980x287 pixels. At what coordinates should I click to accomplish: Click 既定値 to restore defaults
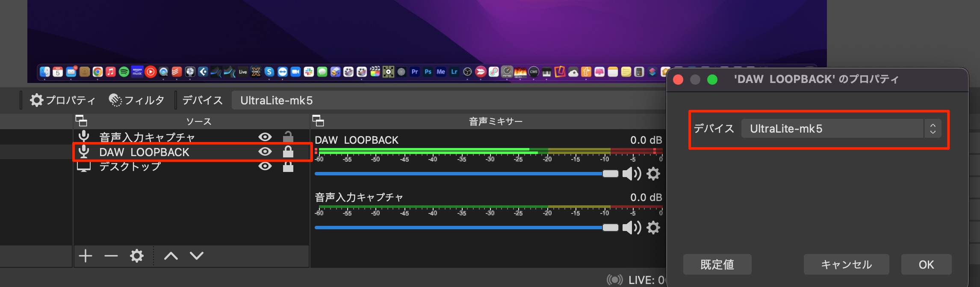(x=717, y=264)
